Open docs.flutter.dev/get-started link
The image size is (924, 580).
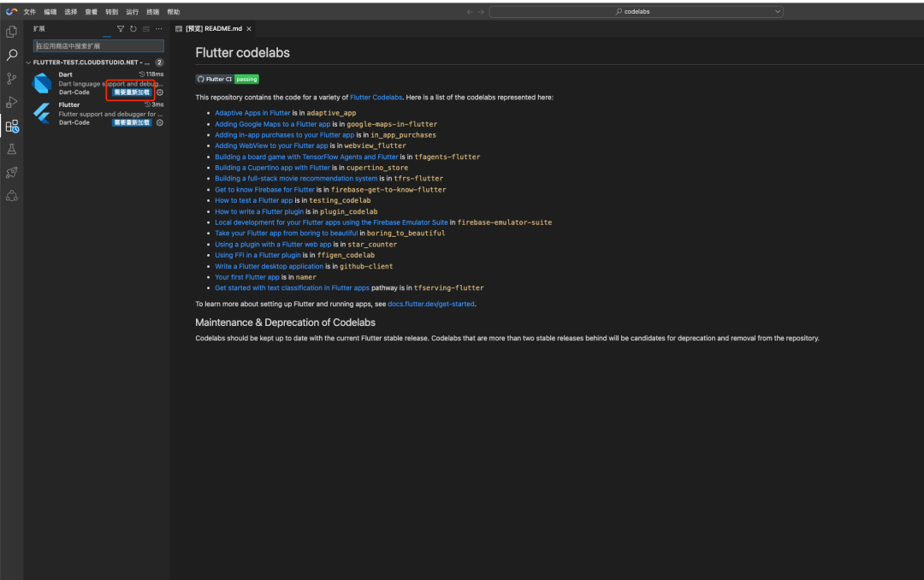(x=430, y=305)
